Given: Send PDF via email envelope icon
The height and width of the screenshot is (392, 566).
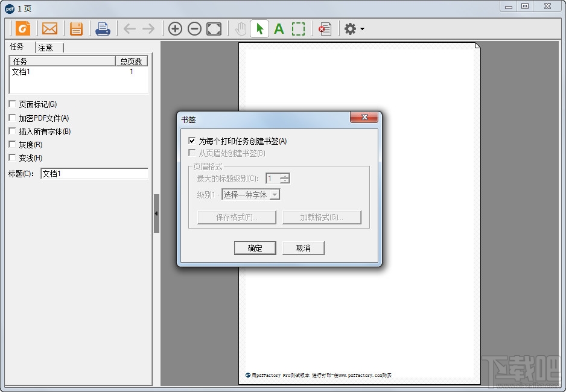Looking at the screenshot, I should [50, 28].
